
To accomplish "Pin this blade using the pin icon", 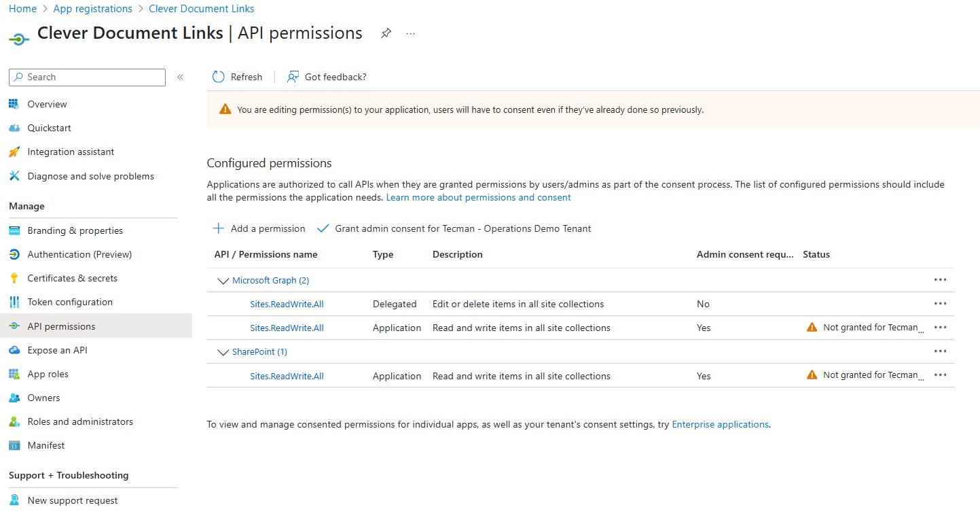I will pos(386,33).
